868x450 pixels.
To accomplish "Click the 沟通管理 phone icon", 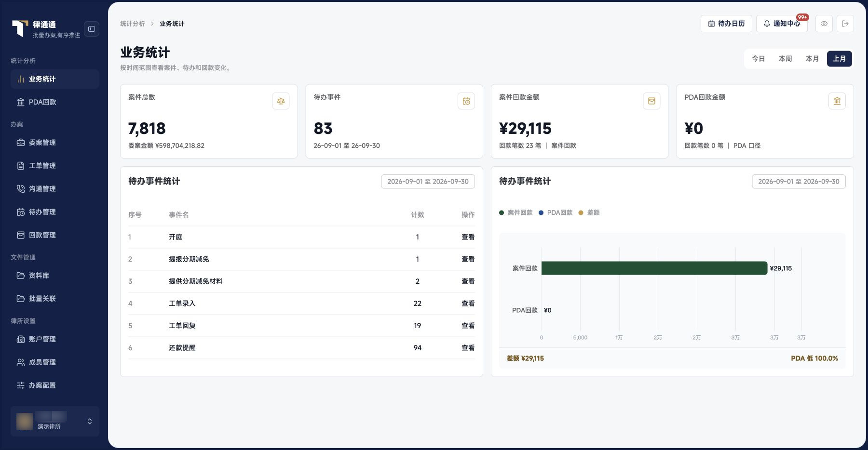I will (21, 189).
